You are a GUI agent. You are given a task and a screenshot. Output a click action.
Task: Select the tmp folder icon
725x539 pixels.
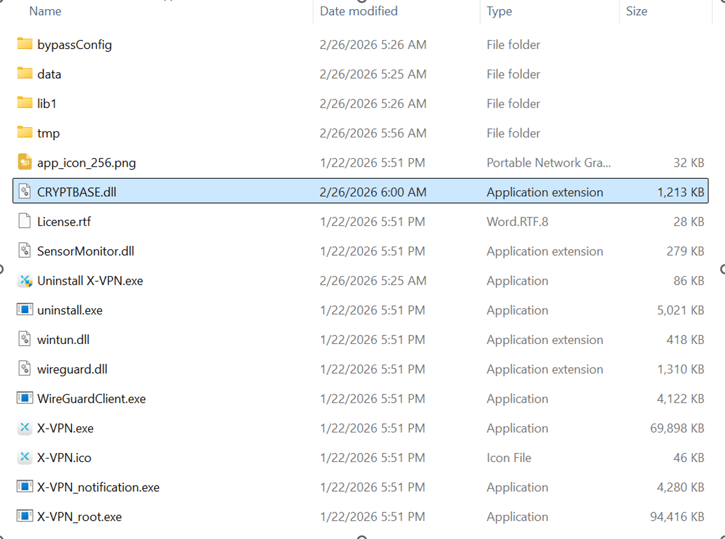pos(25,133)
